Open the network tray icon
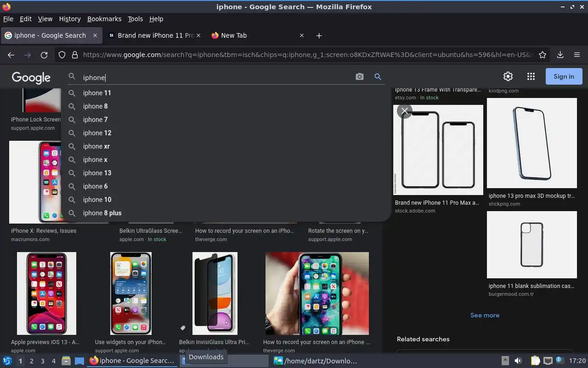This screenshot has width=588, height=368. [548, 361]
